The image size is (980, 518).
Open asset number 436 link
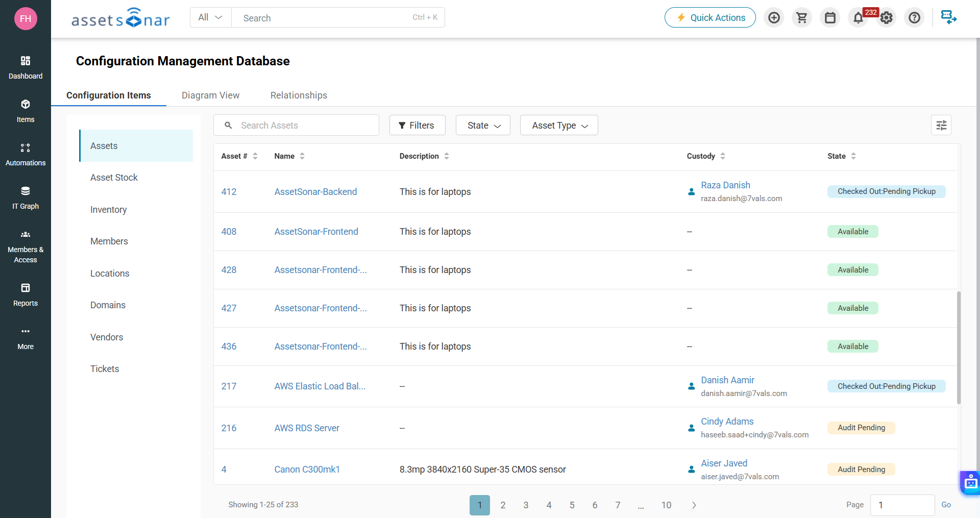[x=229, y=347]
